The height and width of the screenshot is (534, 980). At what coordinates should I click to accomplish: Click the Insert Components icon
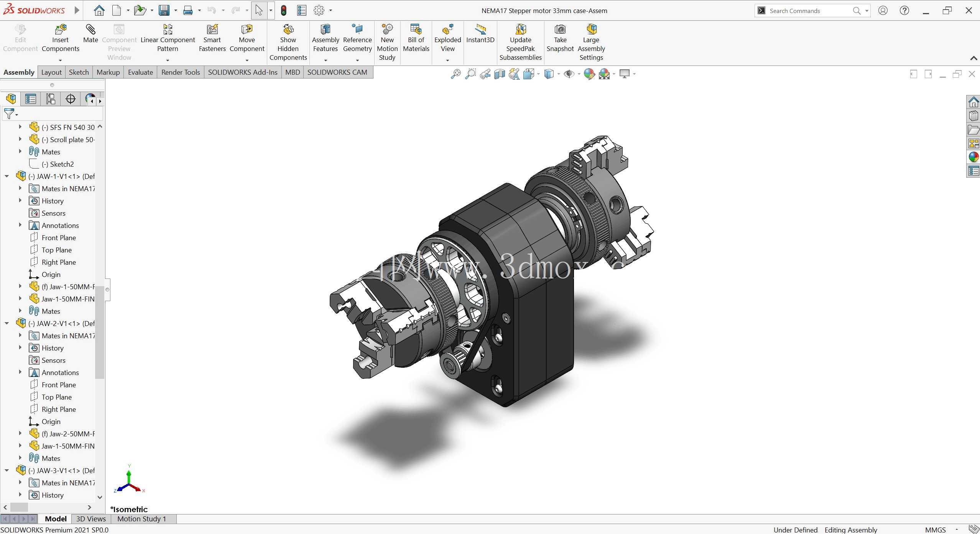(61, 29)
